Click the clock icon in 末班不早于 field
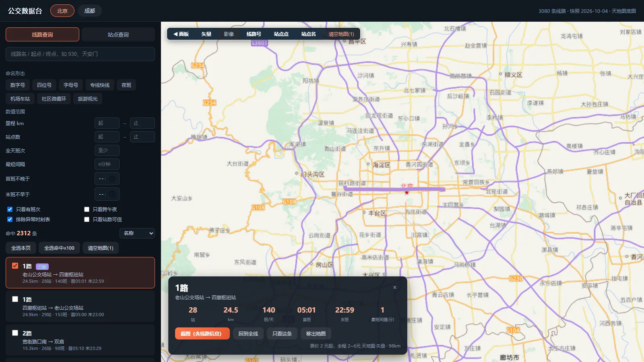 (112, 194)
